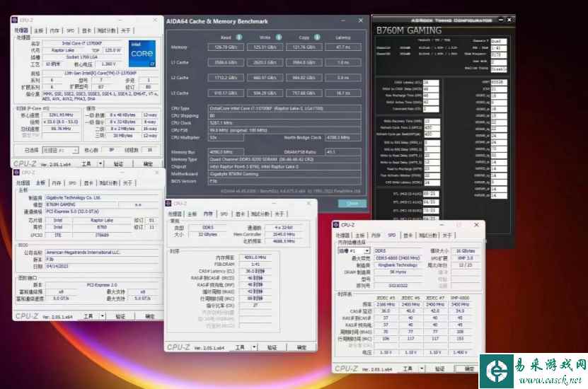Click the XMP-6800 column header in SPD timing table

[x=460, y=298]
